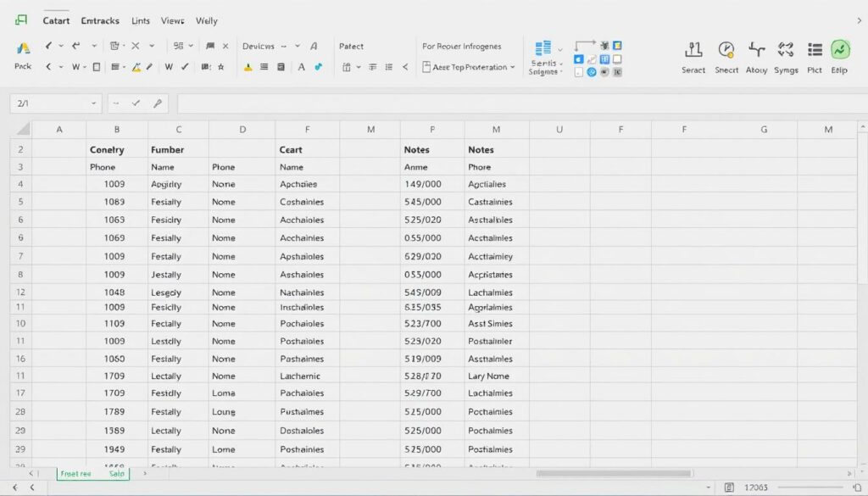Open the Catart ribbon tab

(56, 20)
